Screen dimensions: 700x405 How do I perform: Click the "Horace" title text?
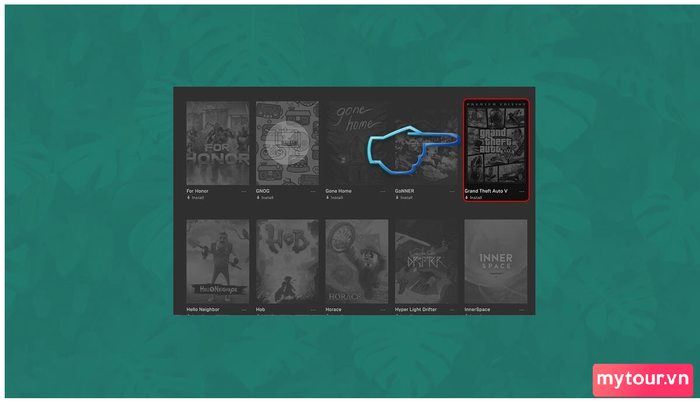point(333,309)
